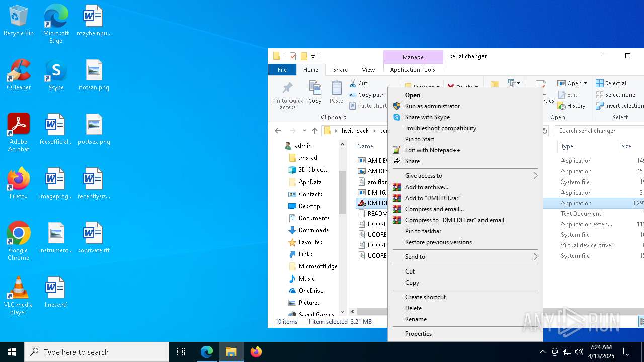Select postsex.png desktop file
The width and height of the screenshot is (644, 362).
pyautogui.click(x=94, y=130)
